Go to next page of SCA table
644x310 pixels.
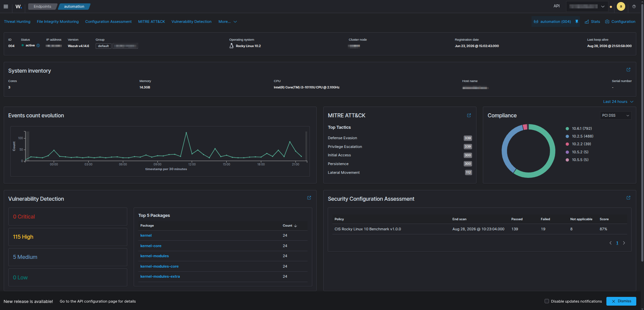[x=624, y=243]
